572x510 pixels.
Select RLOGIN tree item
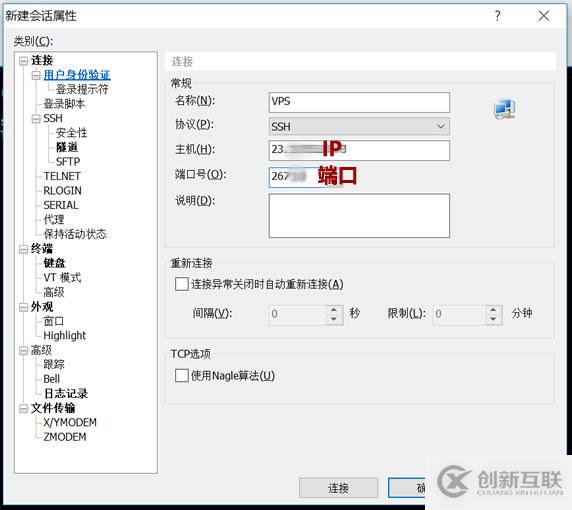coord(62,190)
